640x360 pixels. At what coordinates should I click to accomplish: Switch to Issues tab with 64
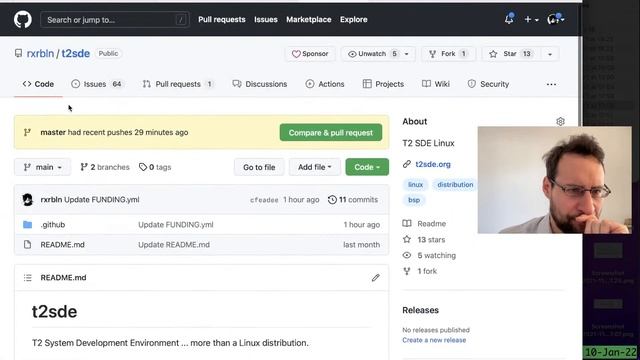[97, 84]
